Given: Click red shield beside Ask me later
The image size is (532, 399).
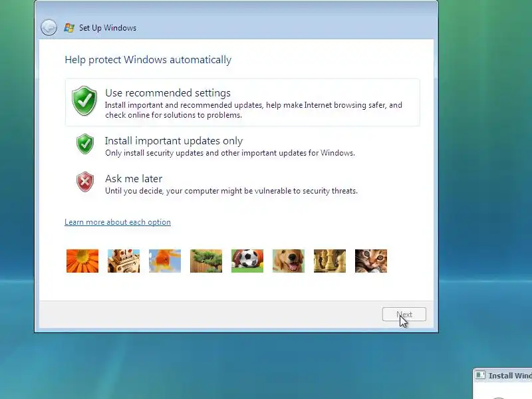Looking at the screenshot, I should [x=85, y=182].
